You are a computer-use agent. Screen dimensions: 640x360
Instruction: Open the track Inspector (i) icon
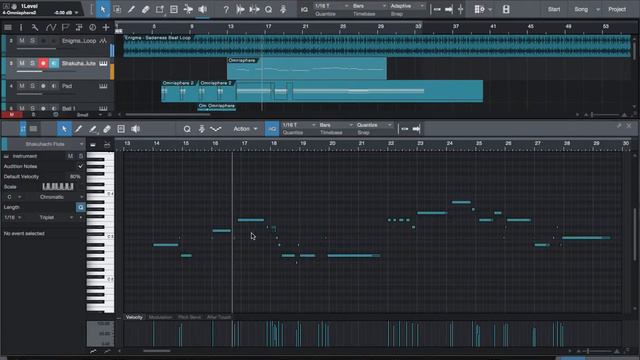(x=21, y=28)
